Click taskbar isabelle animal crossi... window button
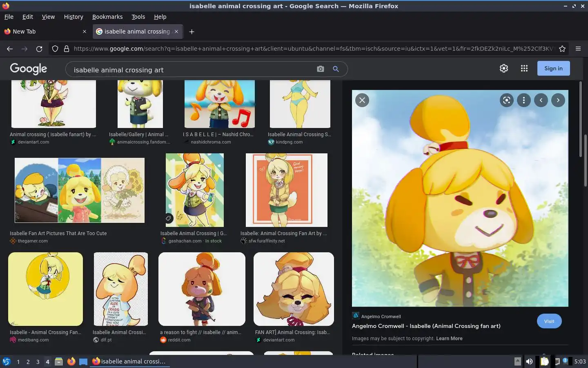Screen dimensions: 588x368 point(129,361)
